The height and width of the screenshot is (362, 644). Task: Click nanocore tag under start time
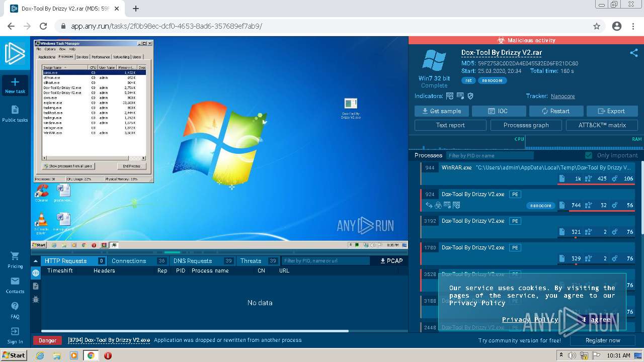pos(492,80)
